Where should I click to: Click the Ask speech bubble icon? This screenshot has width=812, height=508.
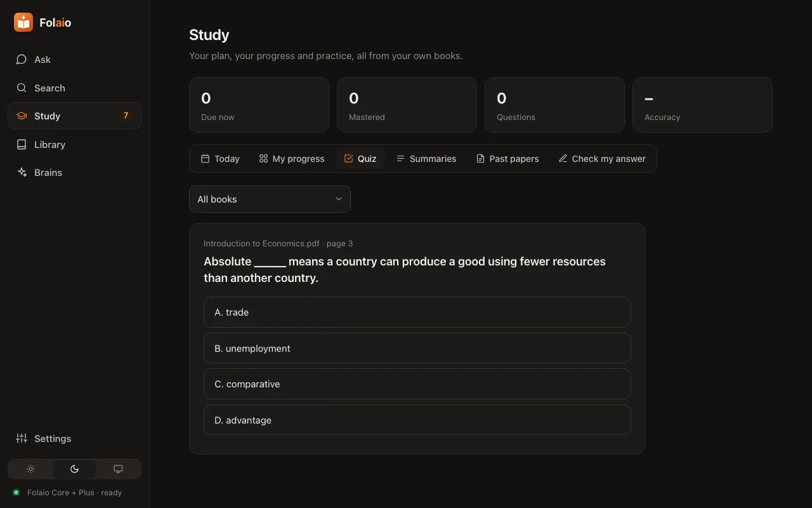point(22,59)
